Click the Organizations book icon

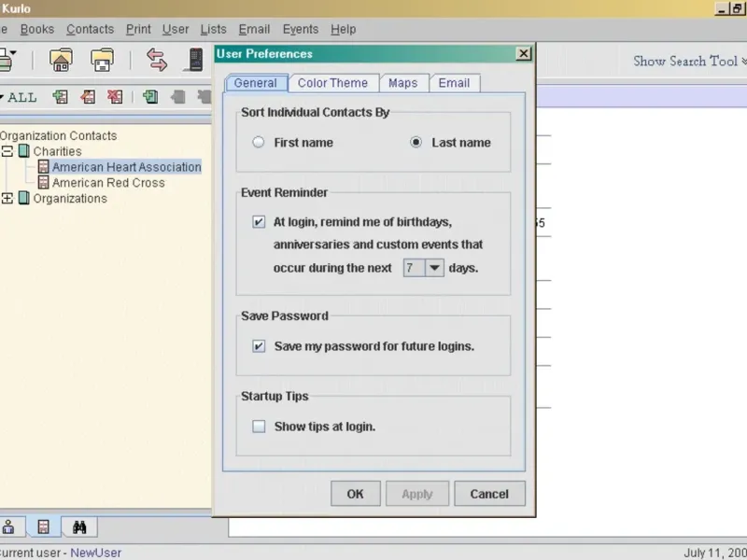click(x=24, y=198)
